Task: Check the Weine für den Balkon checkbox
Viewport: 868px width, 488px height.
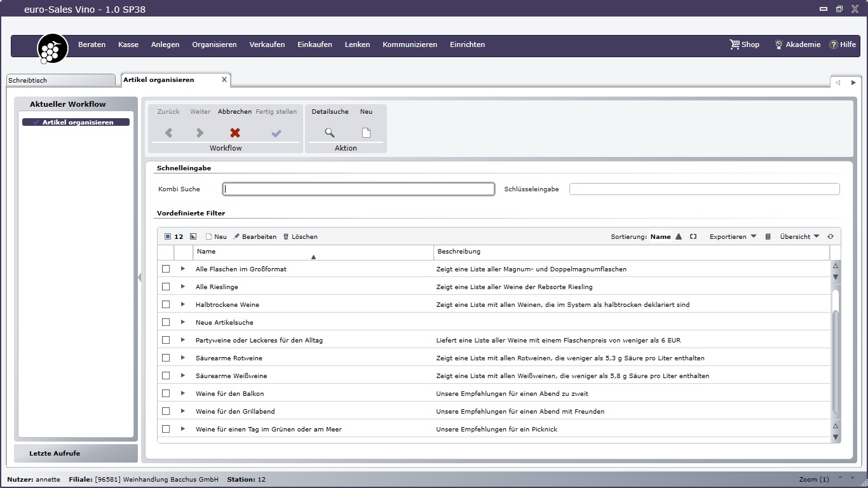Action: click(x=166, y=393)
